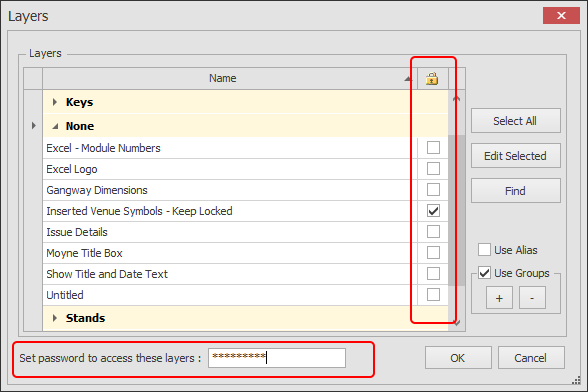Expand the Keys group
The width and height of the screenshot is (588, 392).
click(55, 102)
